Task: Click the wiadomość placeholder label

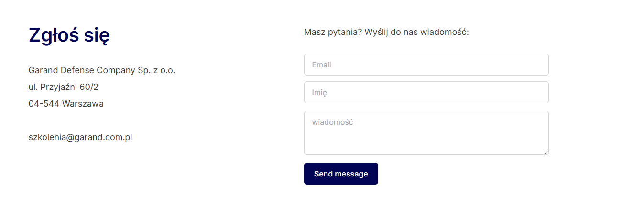Action: tap(332, 122)
